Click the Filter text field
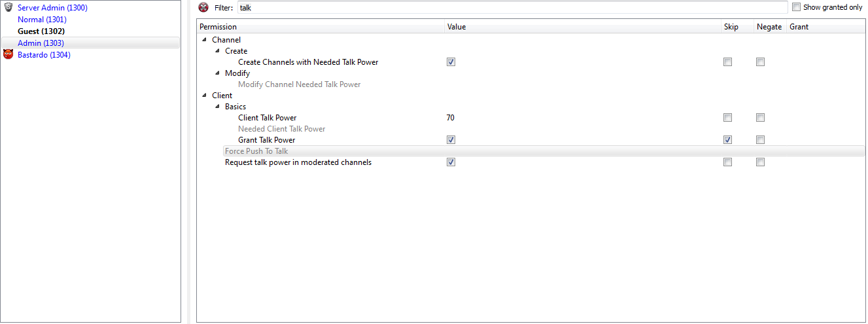Viewport: 868px width, 324px height. (x=512, y=8)
